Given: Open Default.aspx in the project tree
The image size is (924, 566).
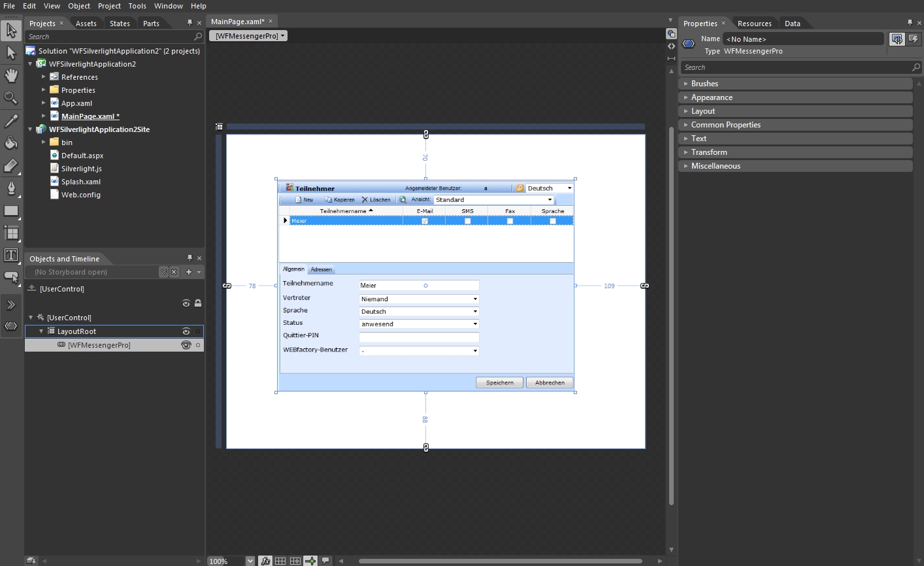Looking at the screenshot, I should pos(82,156).
